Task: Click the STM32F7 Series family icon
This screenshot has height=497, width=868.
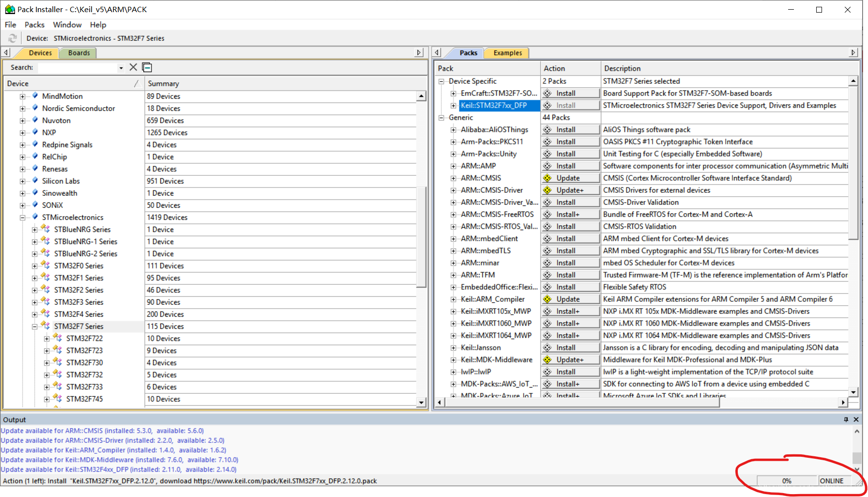Action: point(46,326)
